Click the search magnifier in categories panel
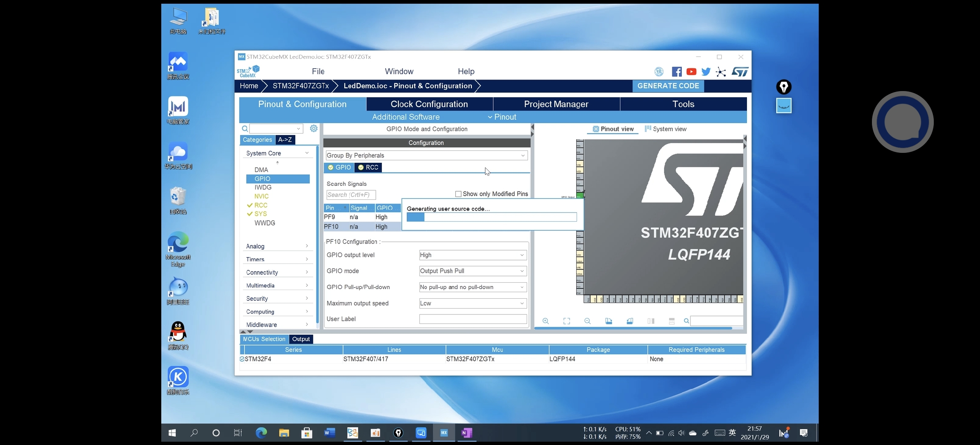Image resolution: width=980 pixels, height=445 pixels. coord(245,129)
